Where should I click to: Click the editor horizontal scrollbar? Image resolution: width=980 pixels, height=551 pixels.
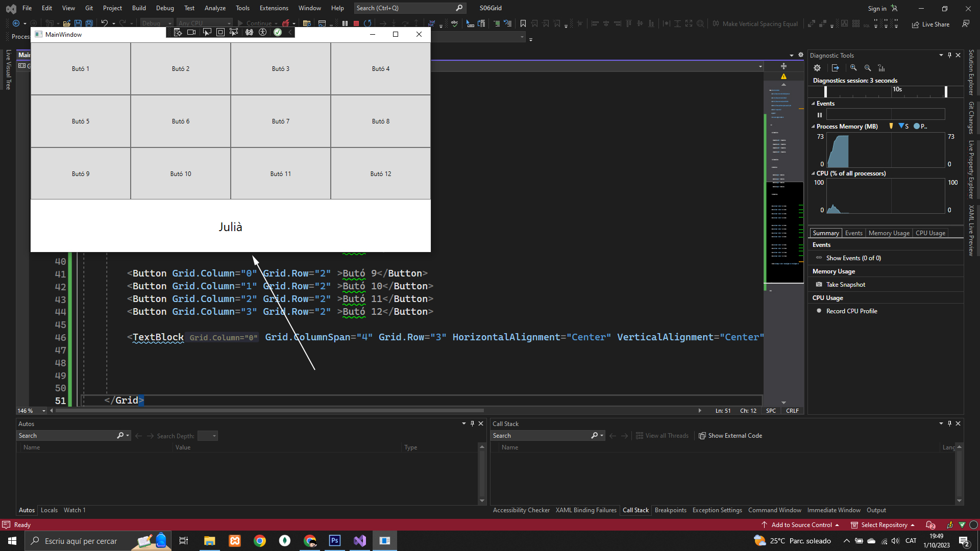pyautogui.click(x=269, y=411)
